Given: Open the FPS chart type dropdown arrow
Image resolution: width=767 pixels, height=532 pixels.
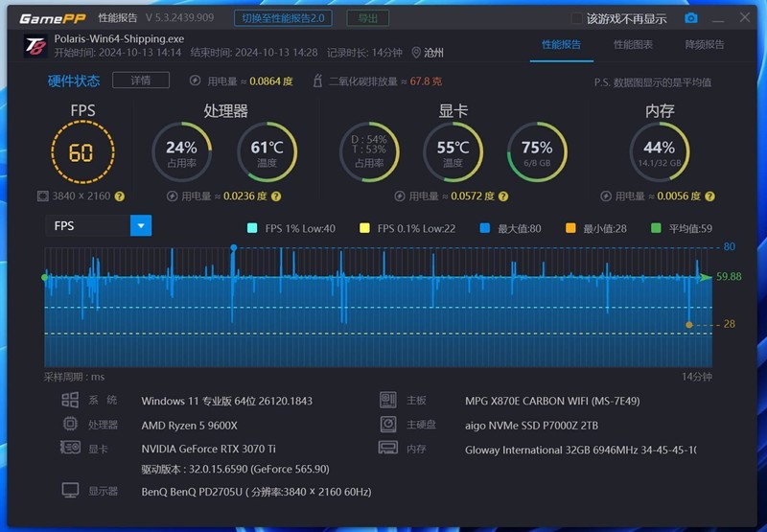Looking at the screenshot, I should tap(141, 226).
